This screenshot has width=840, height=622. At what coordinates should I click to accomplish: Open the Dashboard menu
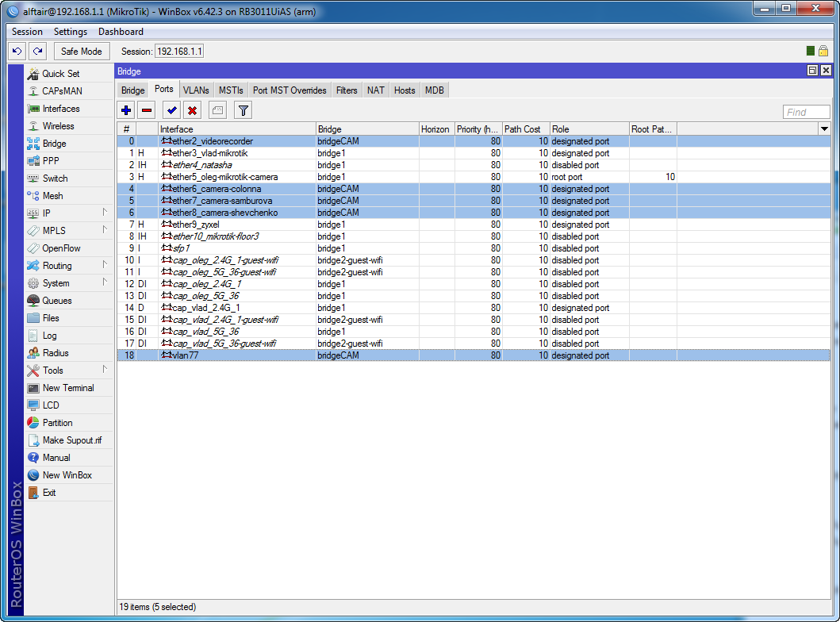(x=121, y=32)
